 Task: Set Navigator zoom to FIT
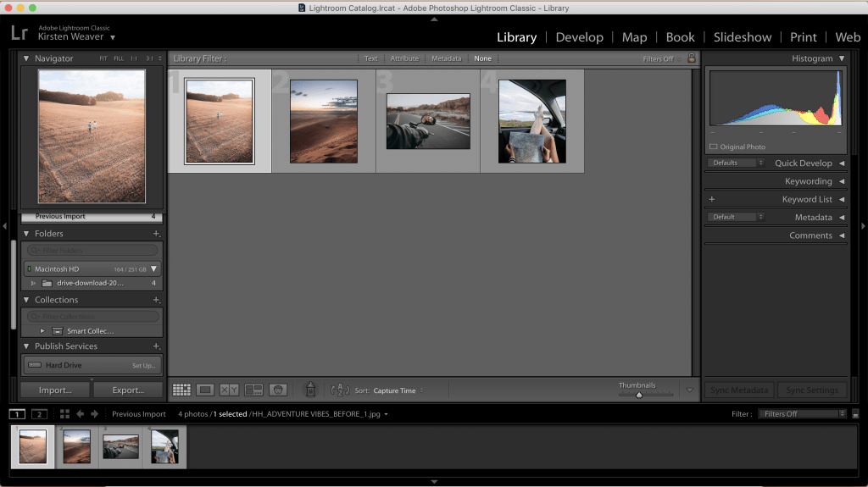(x=103, y=58)
